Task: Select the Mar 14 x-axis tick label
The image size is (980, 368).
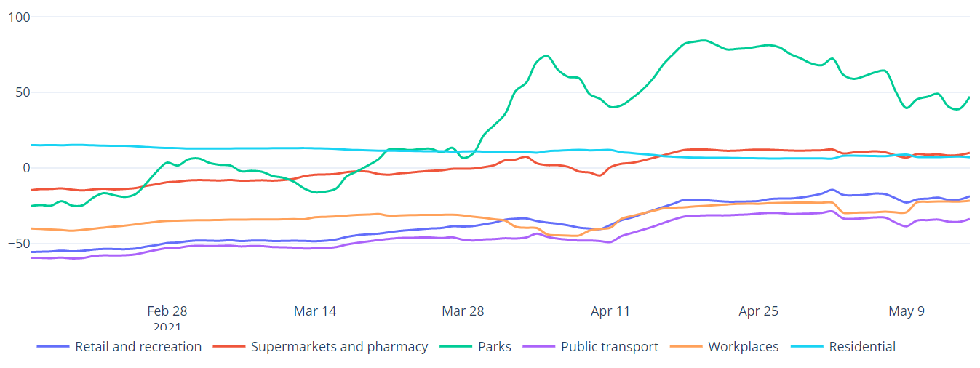Action: click(x=315, y=311)
